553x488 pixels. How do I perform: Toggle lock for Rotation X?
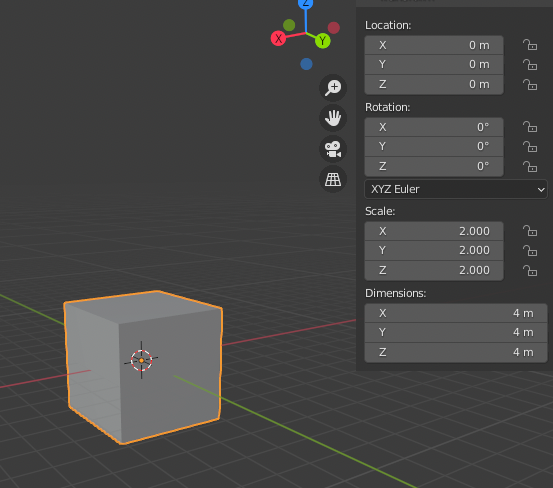(x=530, y=127)
